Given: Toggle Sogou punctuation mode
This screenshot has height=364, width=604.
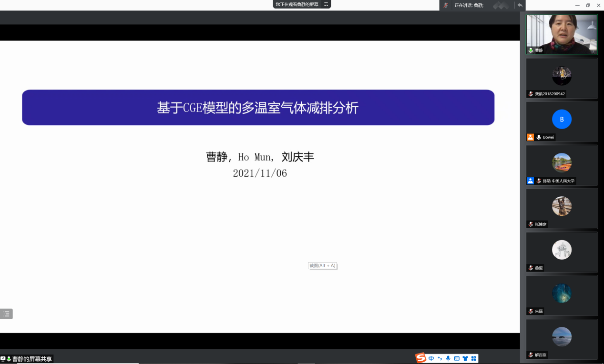Looking at the screenshot, I should (x=440, y=358).
